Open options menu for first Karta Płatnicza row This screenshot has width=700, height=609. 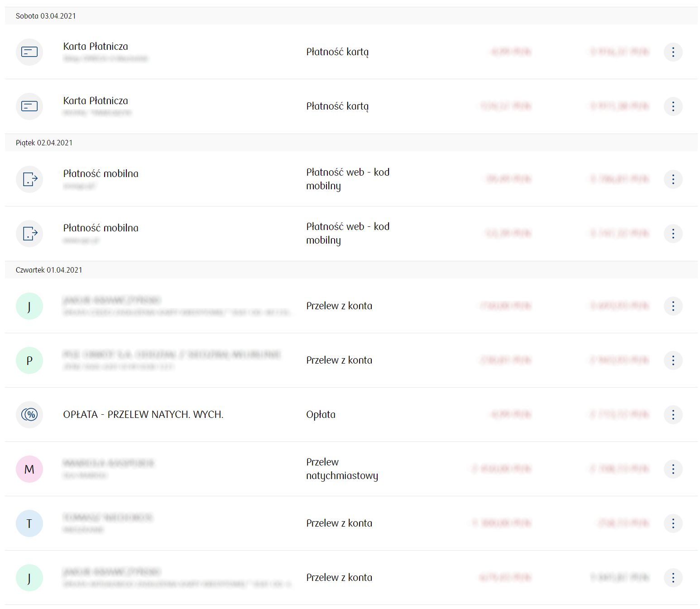[673, 52]
